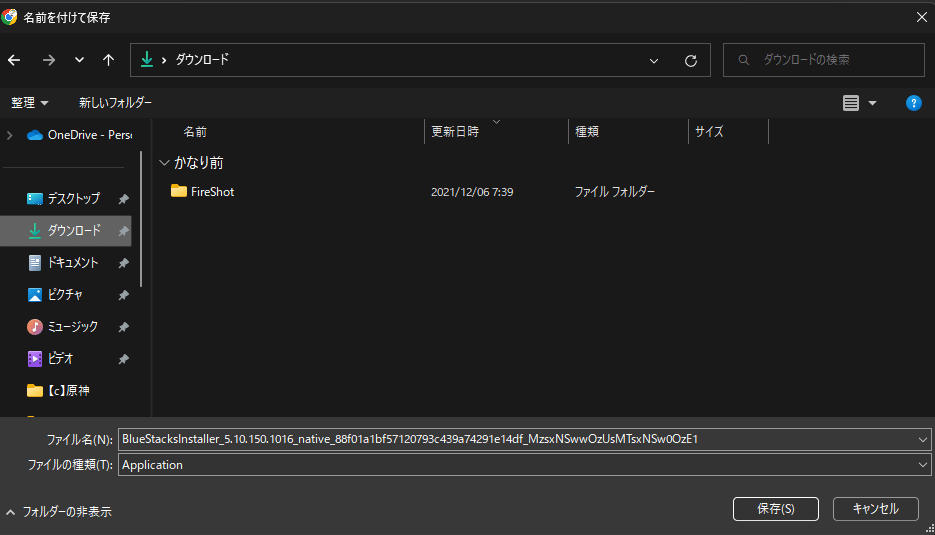
Task: Click the green download icon in address bar
Action: coord(147,59)
